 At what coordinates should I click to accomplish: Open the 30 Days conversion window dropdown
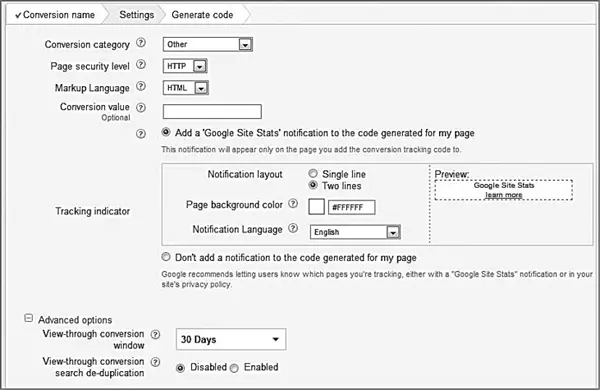(x=231, y=339)
